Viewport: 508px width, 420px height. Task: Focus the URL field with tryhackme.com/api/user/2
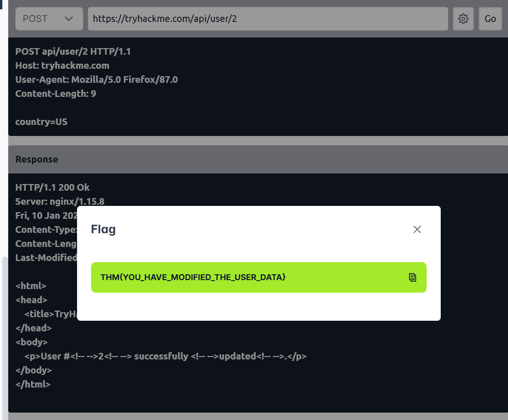pos(268,19)
